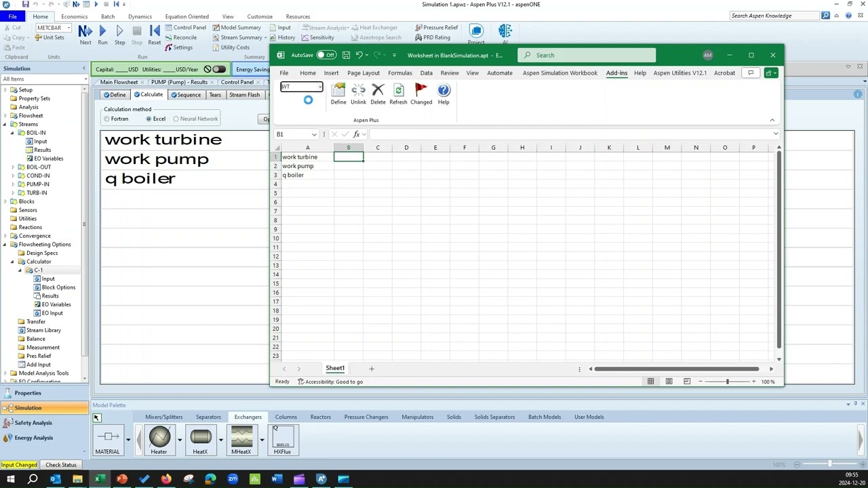Screen dimensions: 868x488
Task: Open All Items filter dropdown
Action: 85,79
